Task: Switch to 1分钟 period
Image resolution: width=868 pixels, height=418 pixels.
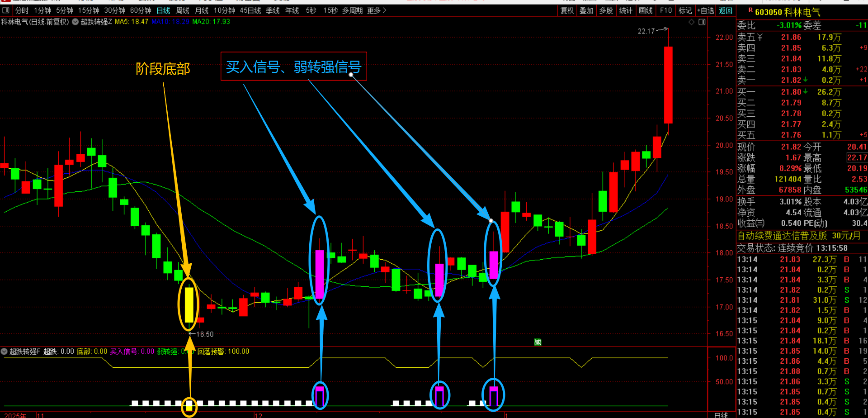Action: tap(42, 10)
